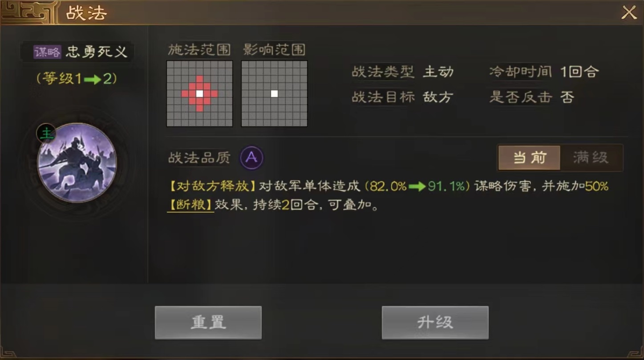This screenshot has height=360, width=644.
Task: Click the green arrow in damage percentage
Action: tap(417, 187)
